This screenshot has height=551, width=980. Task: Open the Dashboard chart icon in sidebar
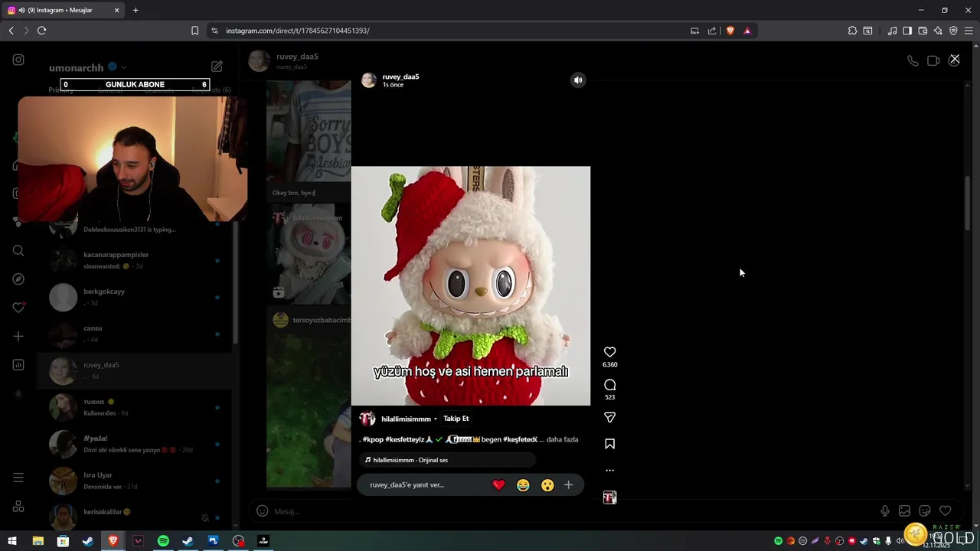click(x=18, y=365)
